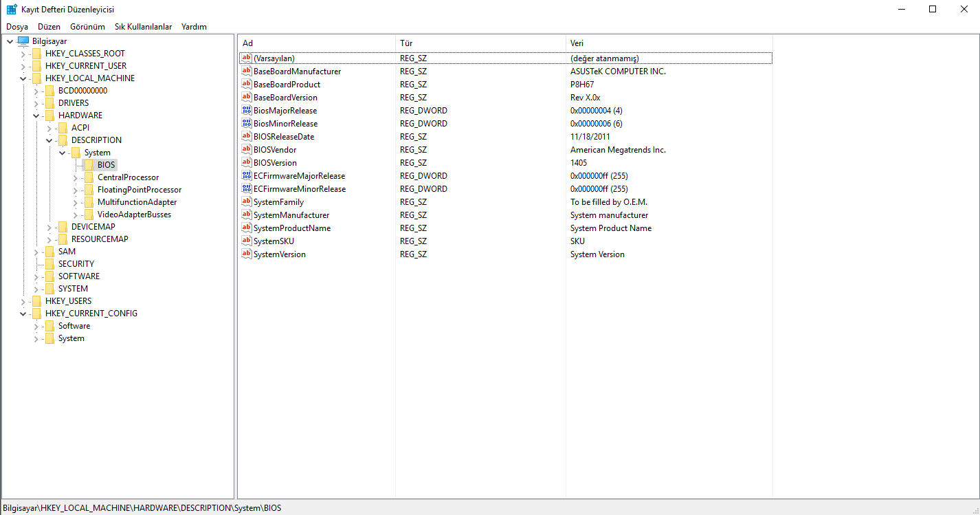Screen dimensions: 980x515
Task: Click the BIOSVersion string value icon
Action: pyautogui.click(x=247, y=163)
